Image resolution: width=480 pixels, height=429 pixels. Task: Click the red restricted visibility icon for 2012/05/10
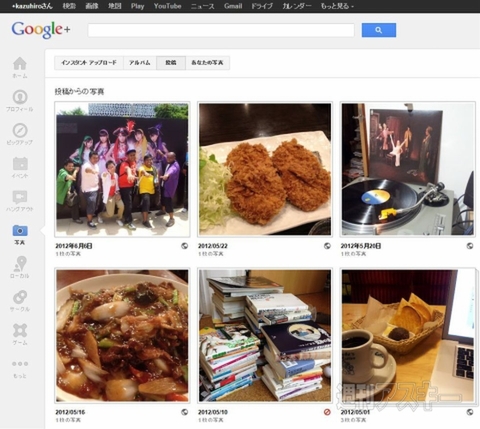point(327,412)
